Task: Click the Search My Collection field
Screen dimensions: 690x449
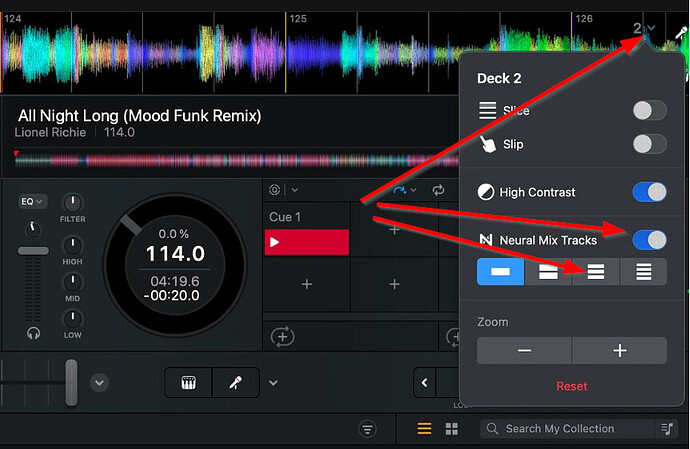Action: [x=570, y=429]
